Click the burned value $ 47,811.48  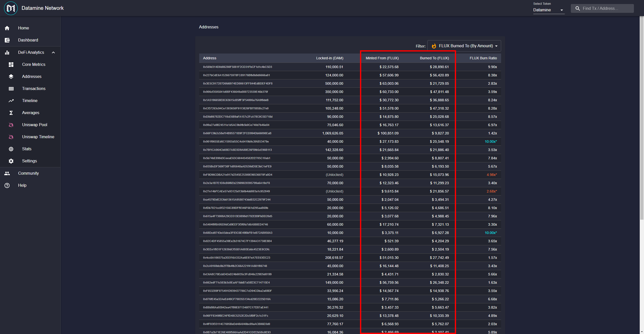tap(439, 92)
